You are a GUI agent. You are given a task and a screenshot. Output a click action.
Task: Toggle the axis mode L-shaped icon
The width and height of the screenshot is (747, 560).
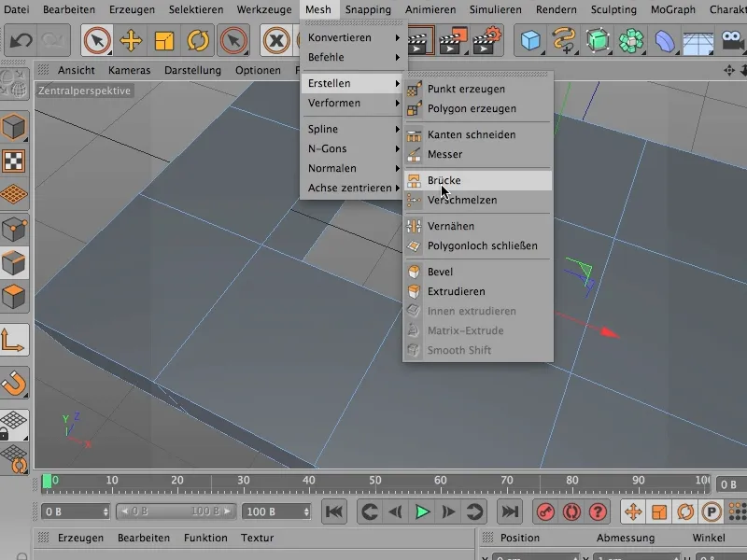point(13,340)
